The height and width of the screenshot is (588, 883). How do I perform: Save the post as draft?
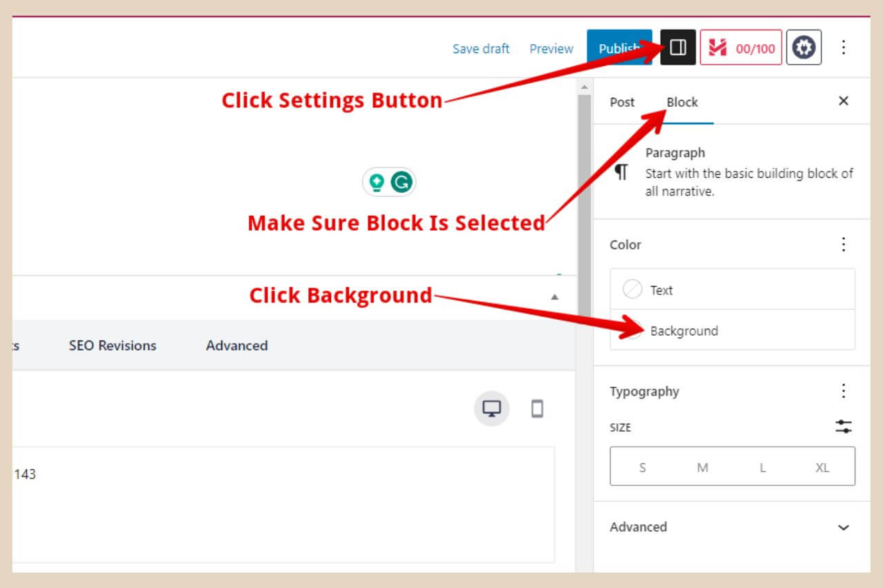click(481, 48)
